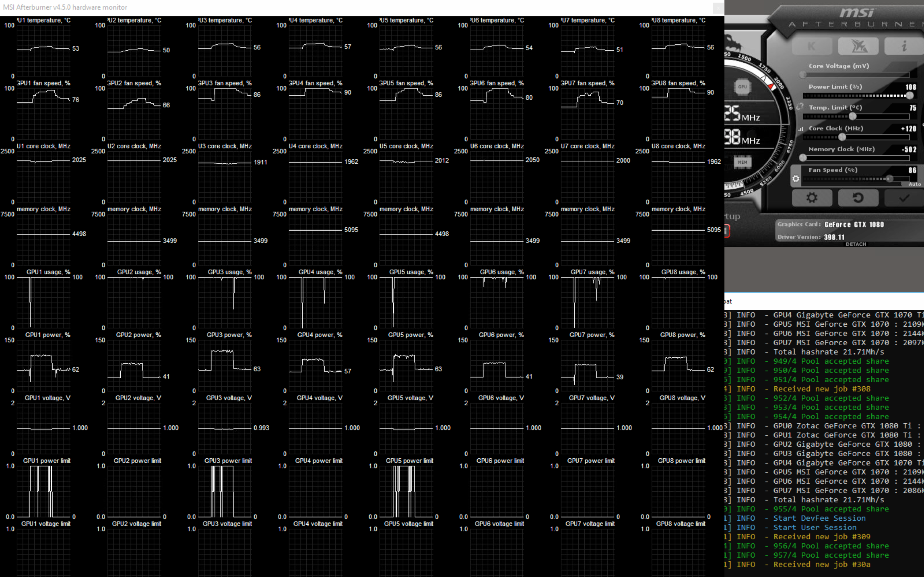924x577 pixels.
Task: Click DETACH monitor link
Action: [x=856, y=244]
